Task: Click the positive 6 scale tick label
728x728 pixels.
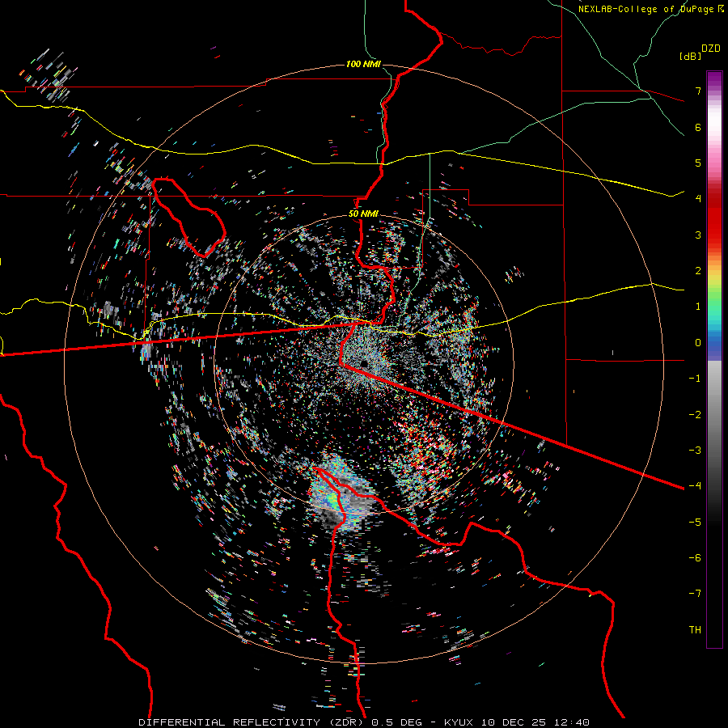Action: click(698, 127)
